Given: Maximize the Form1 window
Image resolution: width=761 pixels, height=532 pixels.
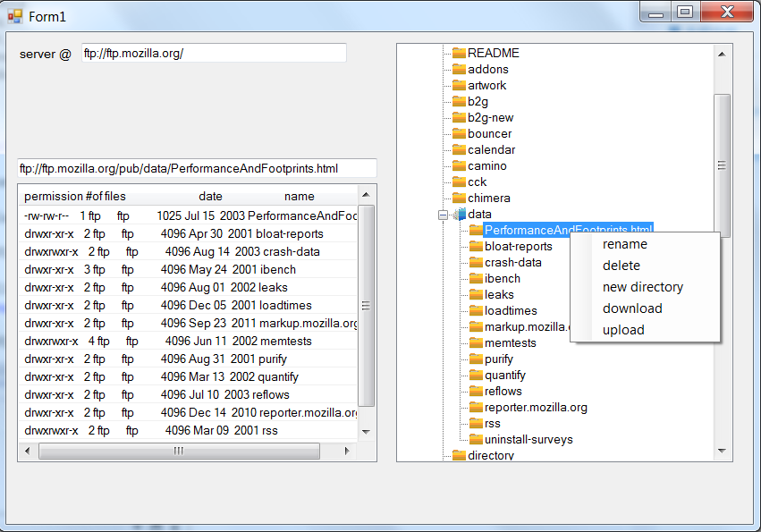Looking at the screenshot, I should [685, 12].
